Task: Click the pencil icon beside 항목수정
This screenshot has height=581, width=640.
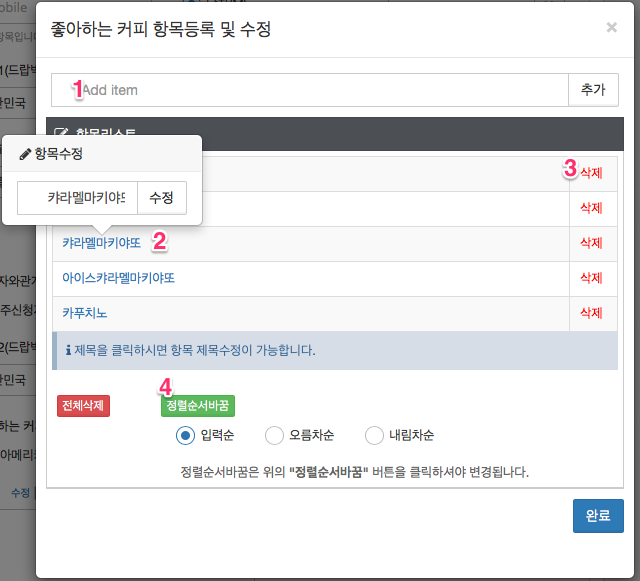Action: click(25, 154)
